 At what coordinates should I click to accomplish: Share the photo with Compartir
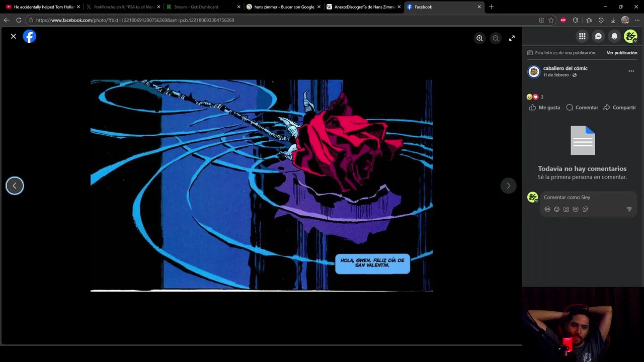[x=619, y=108]
